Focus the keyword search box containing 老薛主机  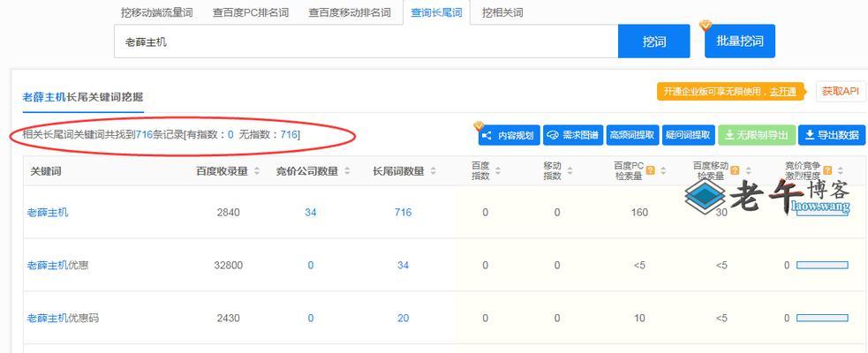point(366,41)
